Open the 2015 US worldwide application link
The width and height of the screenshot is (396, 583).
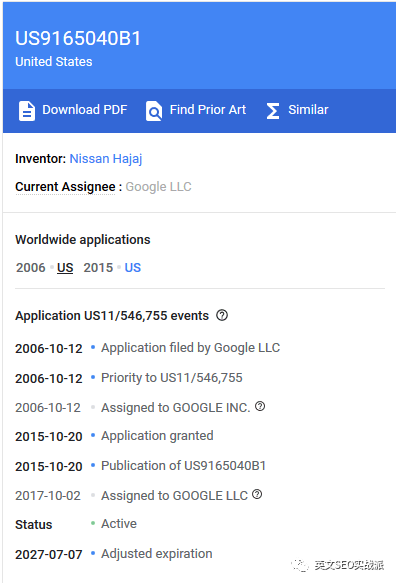tap(133, 268)
